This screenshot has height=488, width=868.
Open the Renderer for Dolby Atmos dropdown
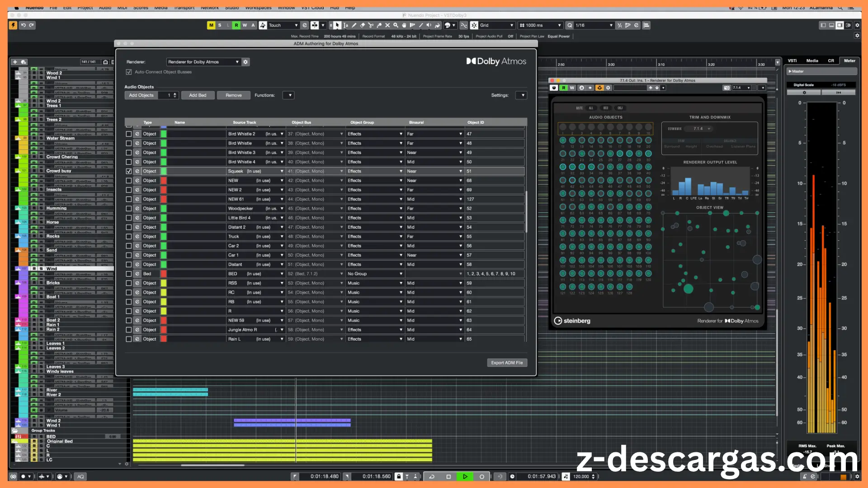tap(203, 62)
